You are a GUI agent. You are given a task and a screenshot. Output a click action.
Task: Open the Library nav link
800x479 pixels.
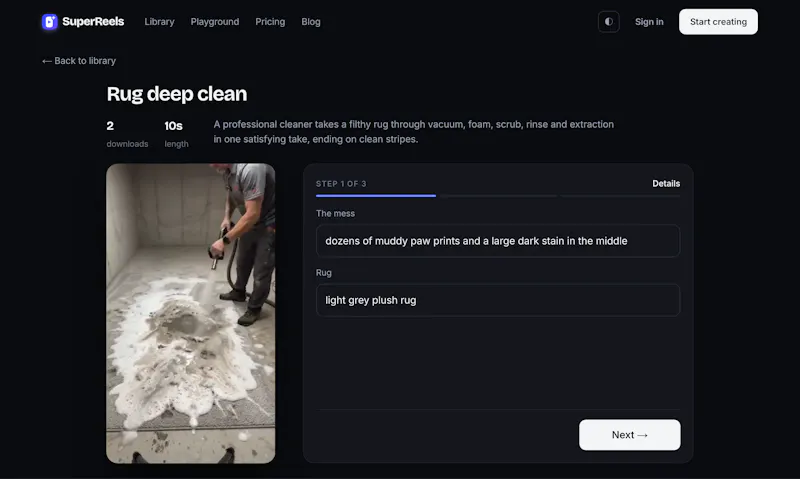[x=159, y=22]
